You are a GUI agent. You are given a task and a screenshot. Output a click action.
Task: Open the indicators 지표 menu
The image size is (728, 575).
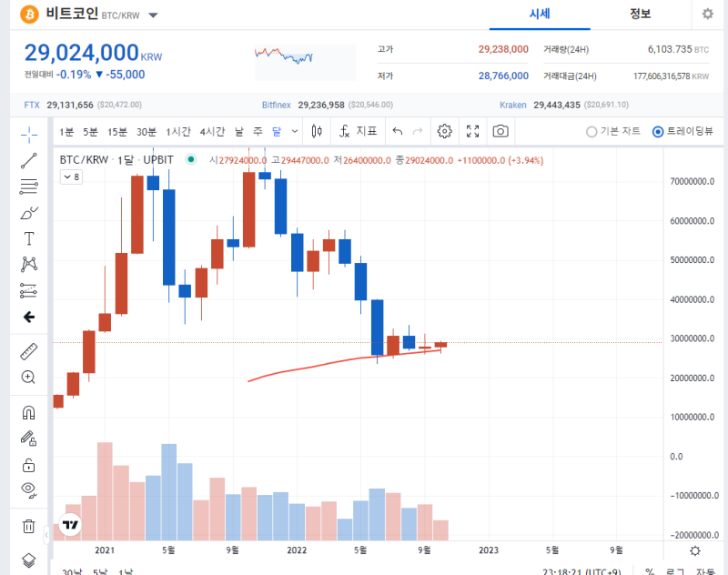pos(358,131)
